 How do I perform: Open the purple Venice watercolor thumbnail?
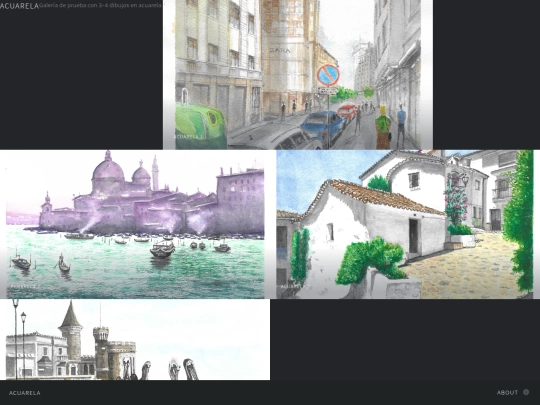pyautogui.click(x=135, y=224)
